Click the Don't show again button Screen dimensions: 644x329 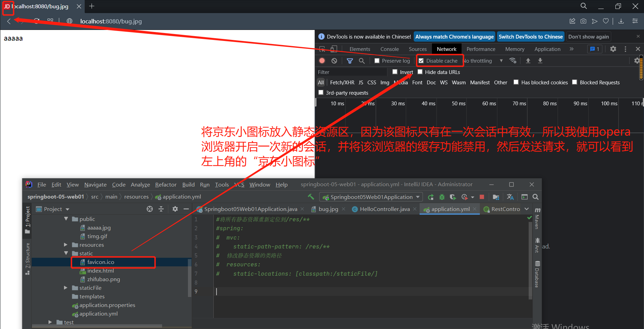(x=588, y=36)
